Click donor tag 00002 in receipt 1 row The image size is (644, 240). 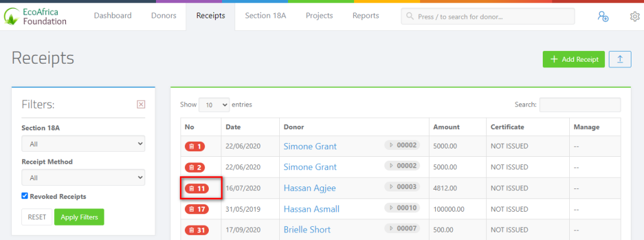402,145
